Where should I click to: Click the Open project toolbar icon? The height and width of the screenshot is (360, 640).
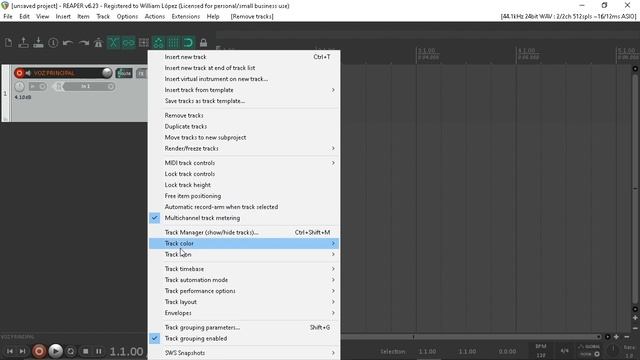click(23, 42)
